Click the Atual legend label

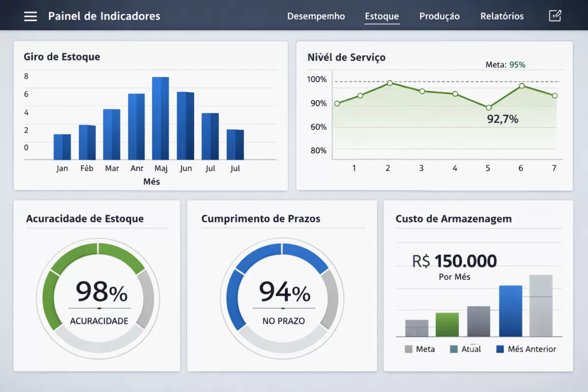pos(471,349)
